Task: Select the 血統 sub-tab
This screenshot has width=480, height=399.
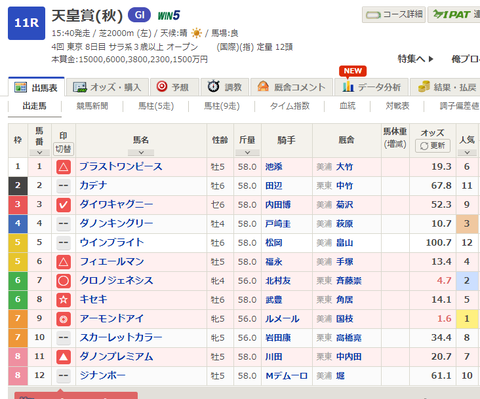Action: [347, 106]
